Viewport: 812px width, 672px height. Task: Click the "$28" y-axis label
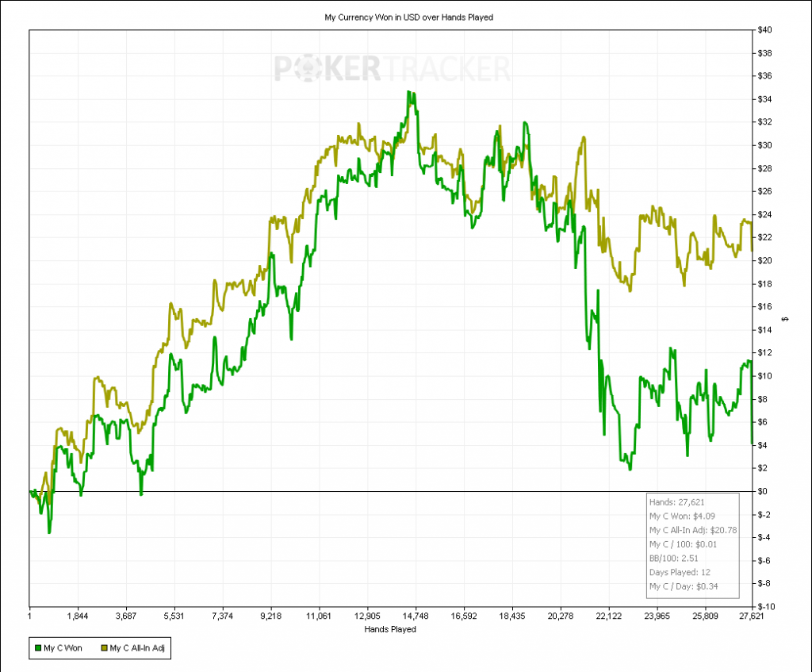tap(764, 168)
